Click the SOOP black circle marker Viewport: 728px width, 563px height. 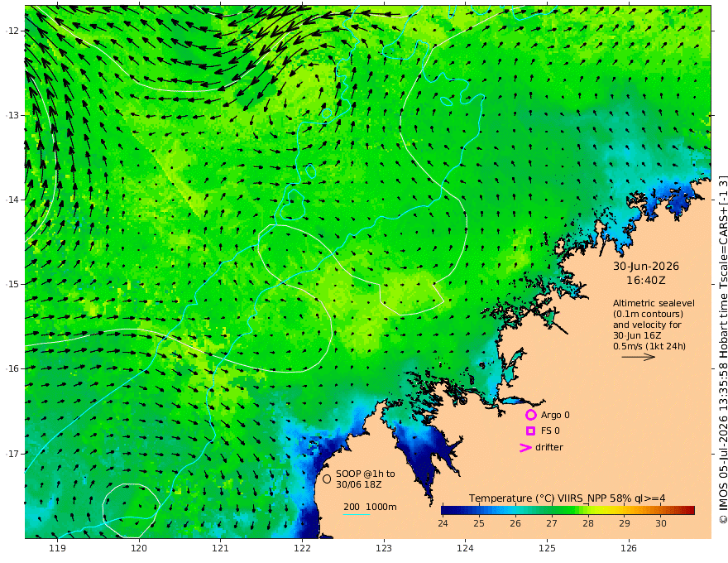(327, 479)
